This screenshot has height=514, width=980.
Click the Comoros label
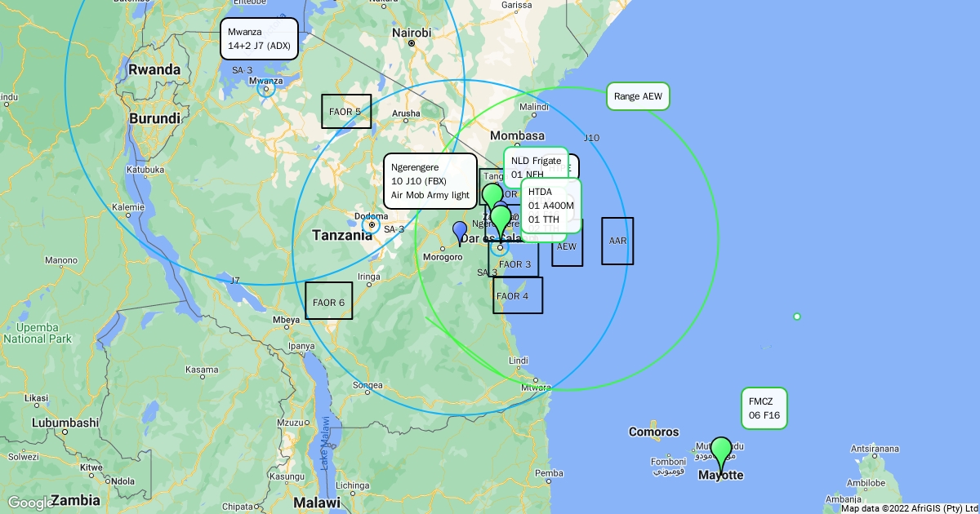coord(653,432)
